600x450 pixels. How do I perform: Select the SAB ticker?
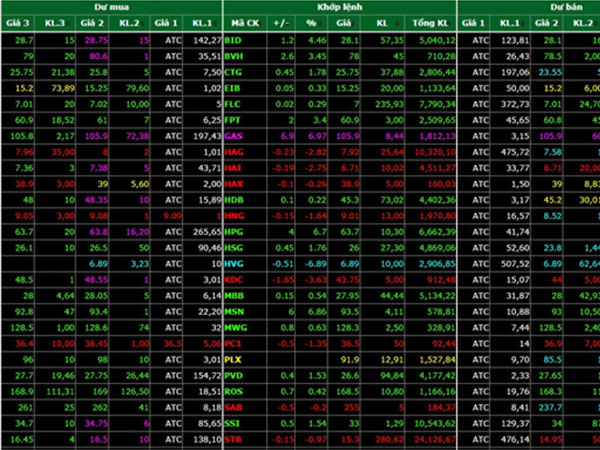pos(233,408)
